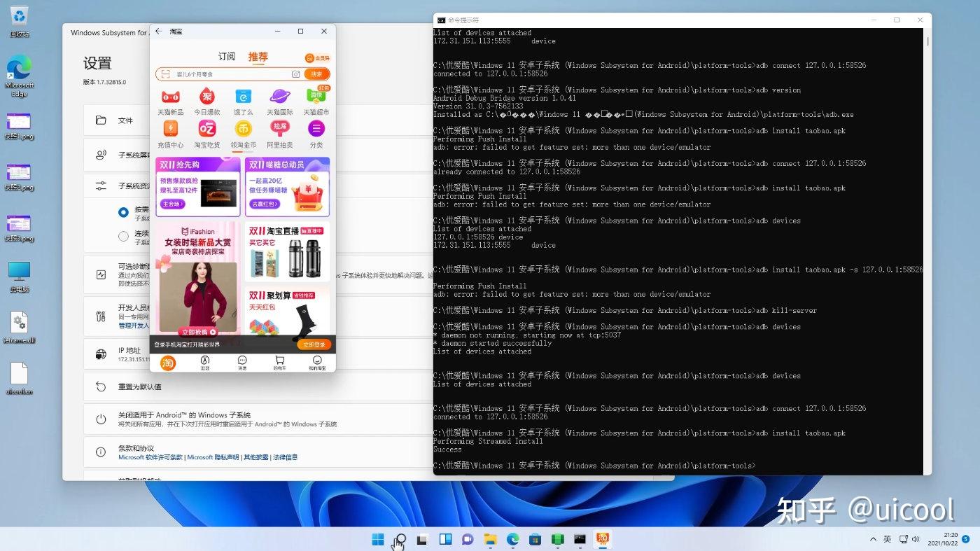Open the volume icon in the system tray
The width and height of the screenshot is (980, 551).
915,539
